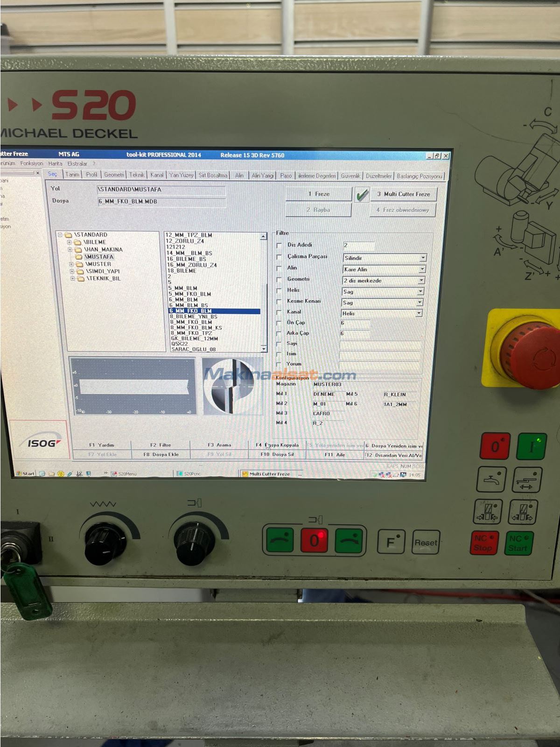Open the Çalisma Parçasi Silindir dropdown
This screenshot has width=560, height=747.
[423, 258]
